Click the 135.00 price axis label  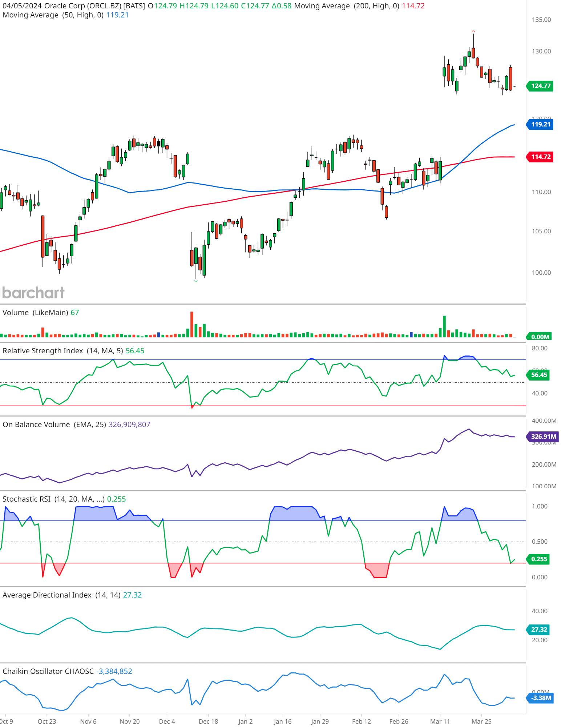coord(541,20)
